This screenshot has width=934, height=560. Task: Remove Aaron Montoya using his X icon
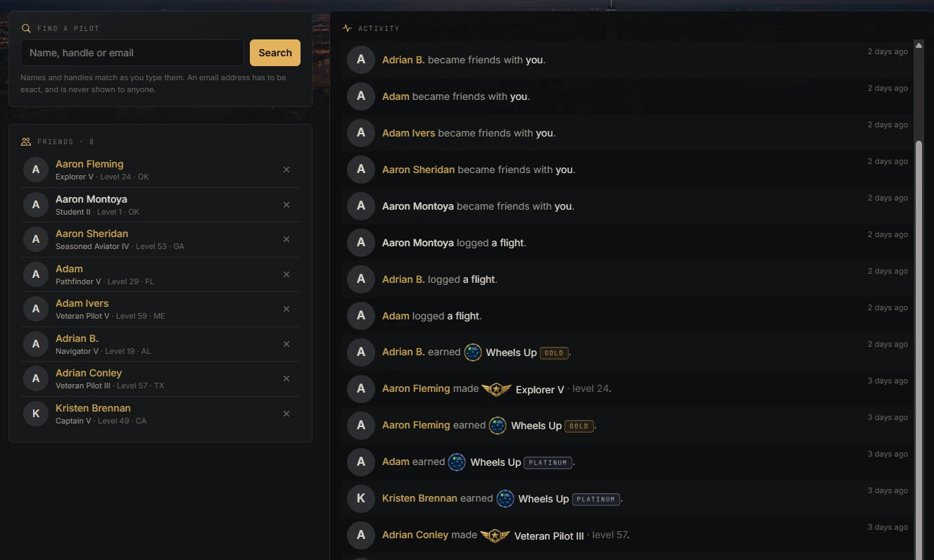pyautogui.click(x=286, y=205)
